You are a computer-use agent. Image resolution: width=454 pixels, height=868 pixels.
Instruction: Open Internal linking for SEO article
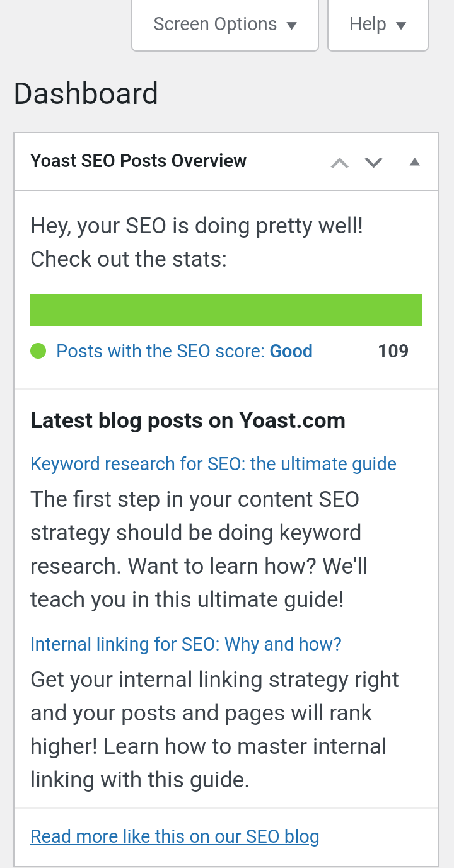(185, 644)
